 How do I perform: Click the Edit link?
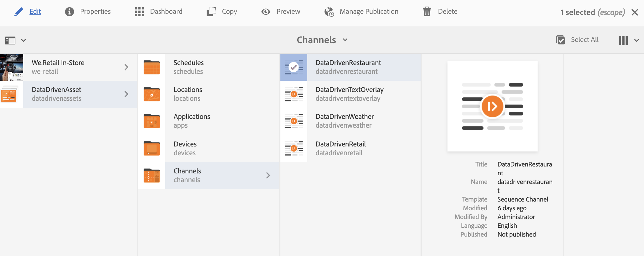click(35, 12)
